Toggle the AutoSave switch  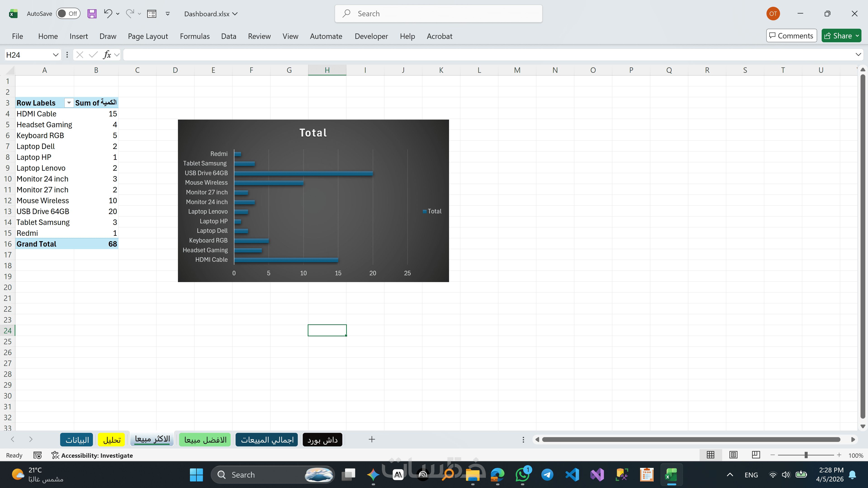(x=68, y=14)
